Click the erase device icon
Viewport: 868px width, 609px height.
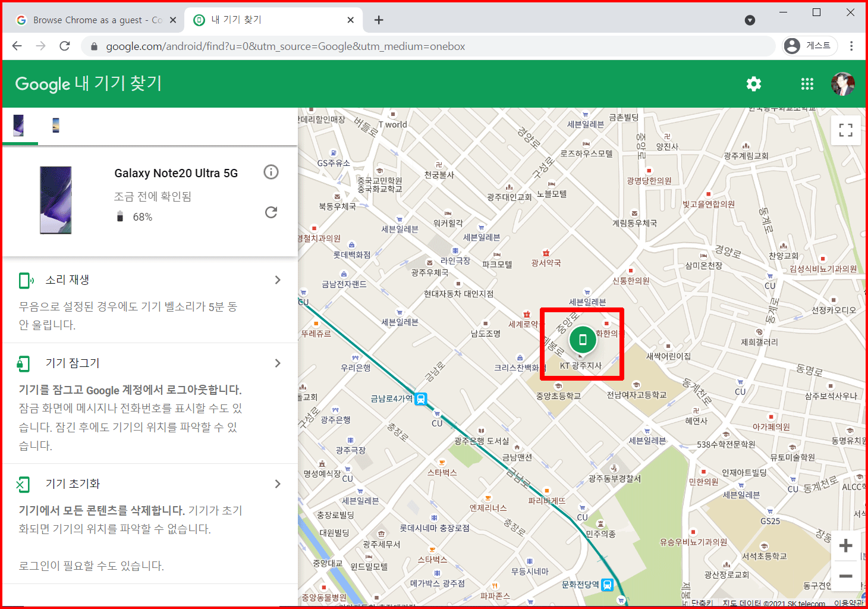[x=23, y=485]
